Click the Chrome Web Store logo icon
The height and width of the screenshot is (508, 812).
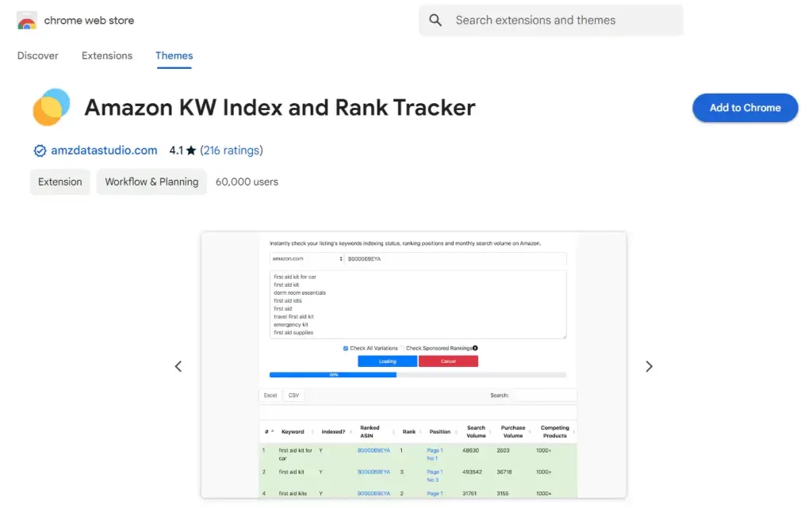click(26, 21)
